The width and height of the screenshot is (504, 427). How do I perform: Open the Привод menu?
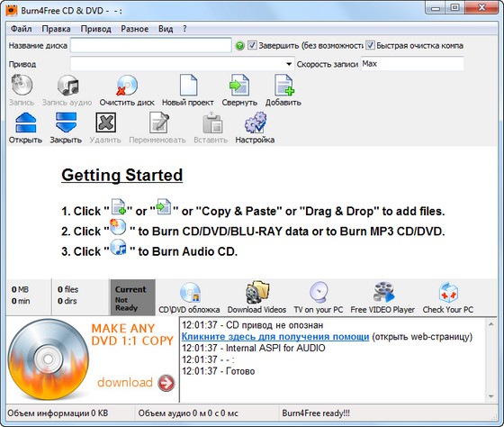coord(95,29)
